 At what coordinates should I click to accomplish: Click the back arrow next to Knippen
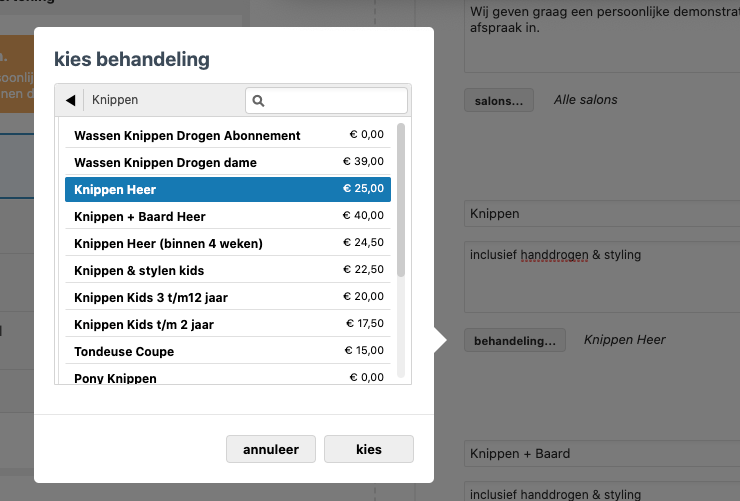click(x=70, y=100)
